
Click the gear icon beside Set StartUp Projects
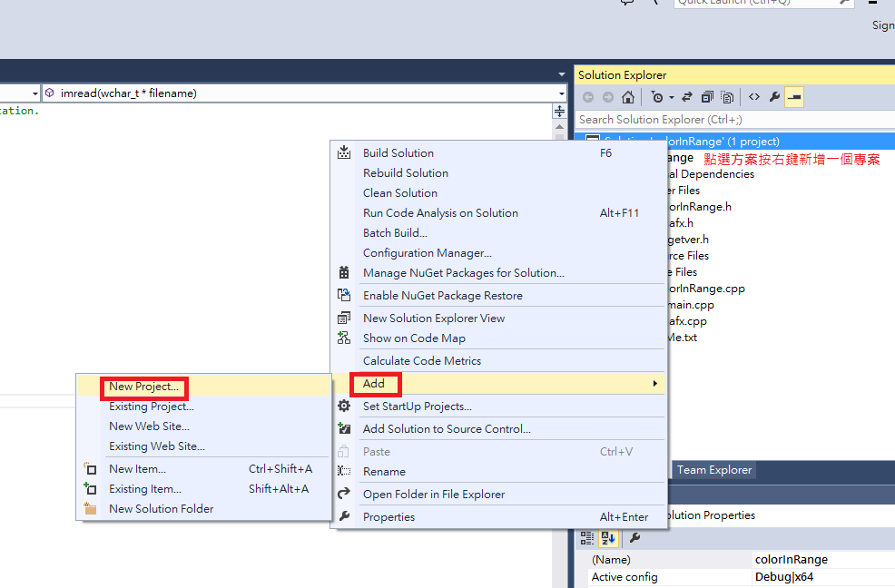pyautogui.click(x=344, y=406)
